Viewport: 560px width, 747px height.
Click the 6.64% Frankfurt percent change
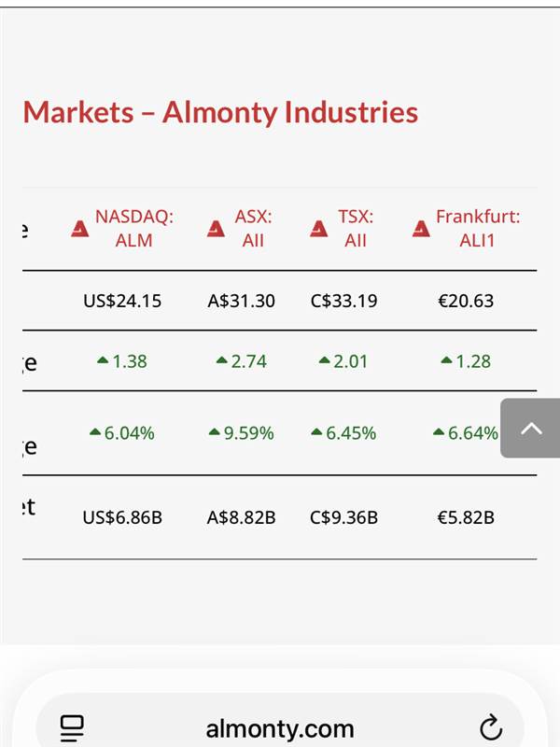click(x=472, y=433)
